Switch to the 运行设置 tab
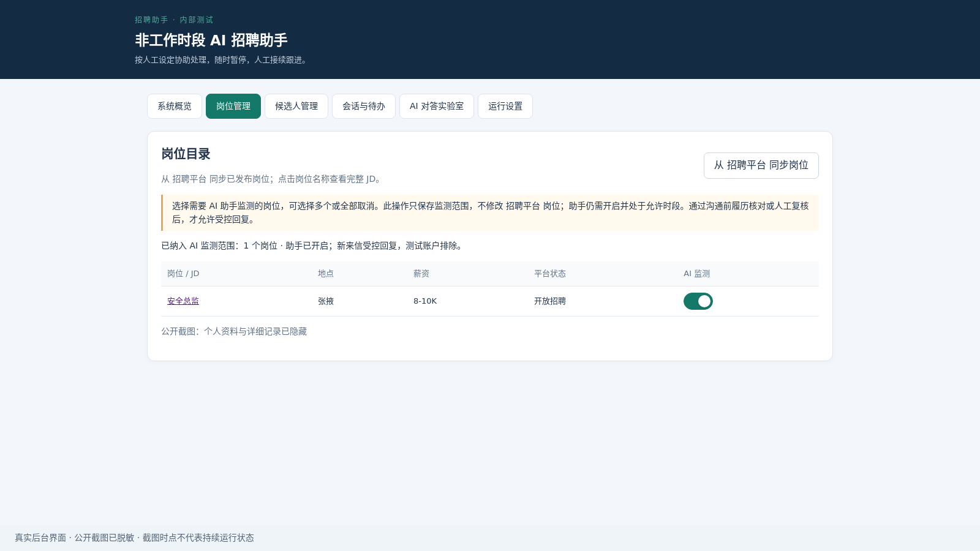This screenshot has height=551, width=980. [x=505, y=106]
